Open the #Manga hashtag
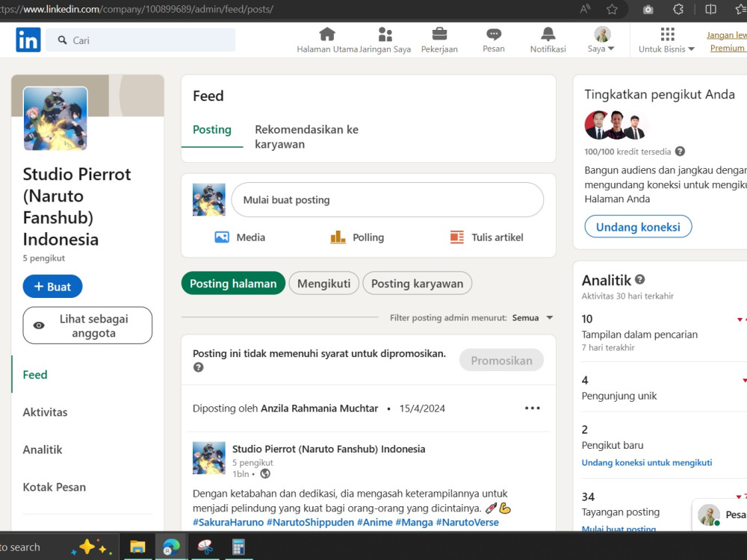The width and height of the screenshot is (747, 560). coord(414,523)
